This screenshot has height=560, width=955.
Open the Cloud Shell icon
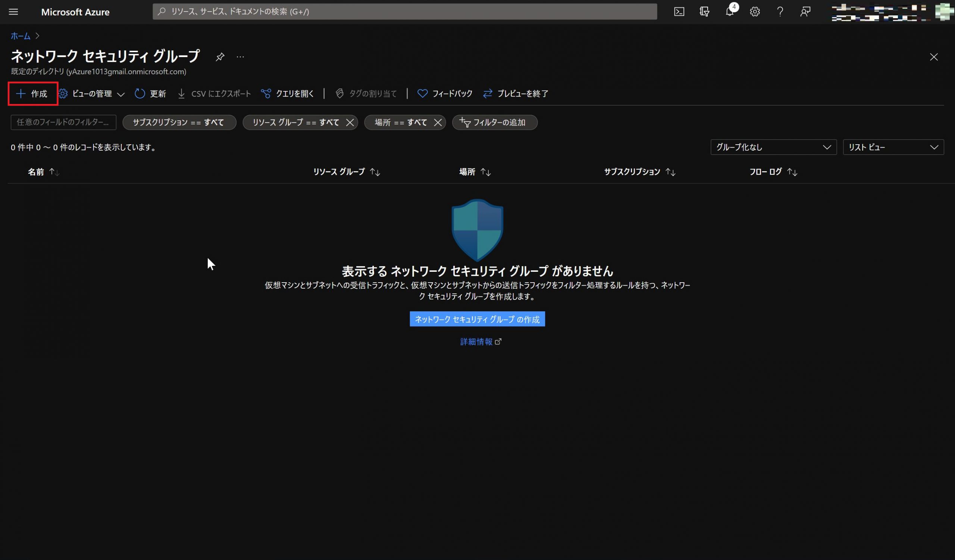679,12
